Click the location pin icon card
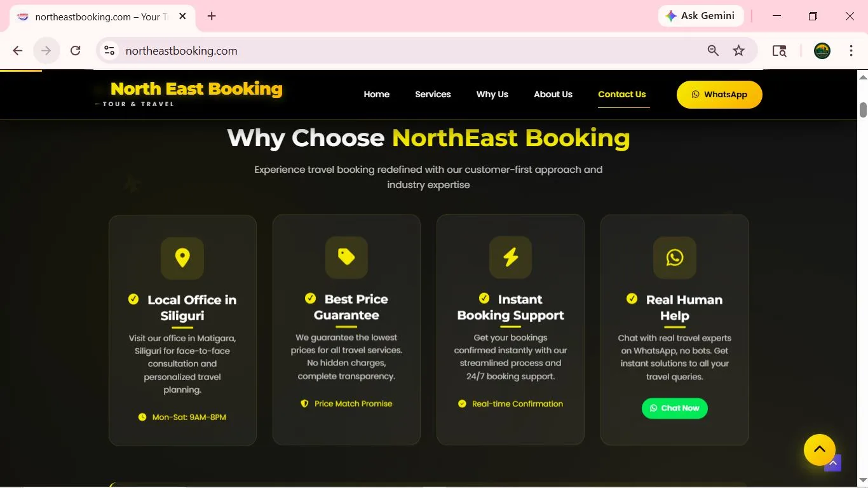Screen dimensions: 868x488 [x=182, y=258]
